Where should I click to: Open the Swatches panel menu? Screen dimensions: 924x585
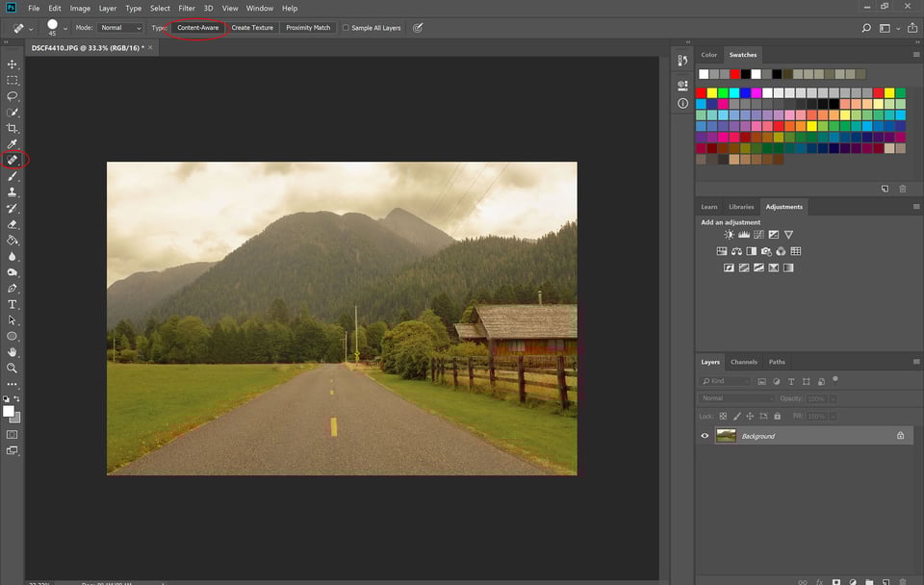(x=916, y=55)
